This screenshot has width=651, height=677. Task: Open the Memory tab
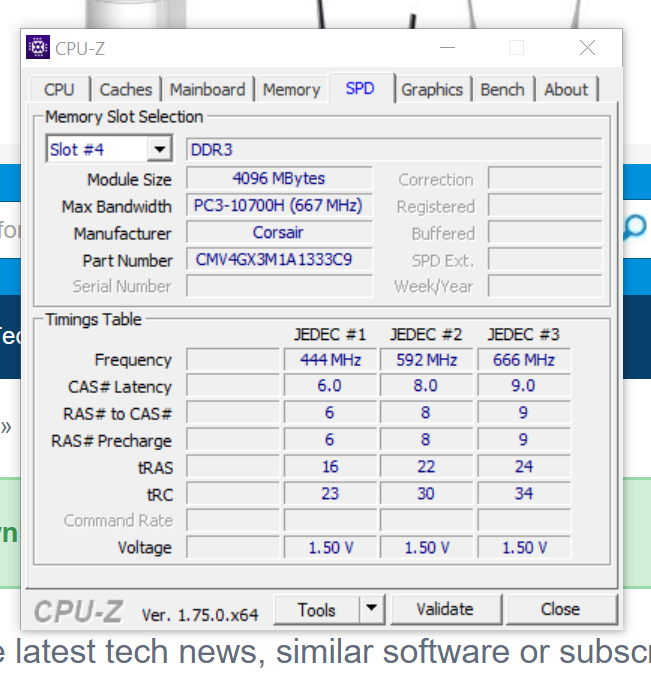(292, 90)
